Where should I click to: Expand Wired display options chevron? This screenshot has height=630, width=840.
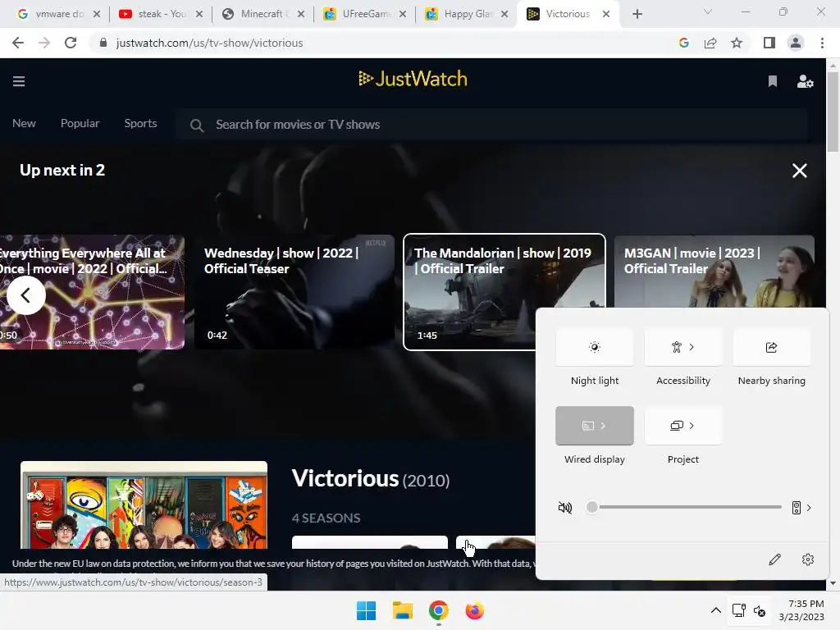pos(603,426)
